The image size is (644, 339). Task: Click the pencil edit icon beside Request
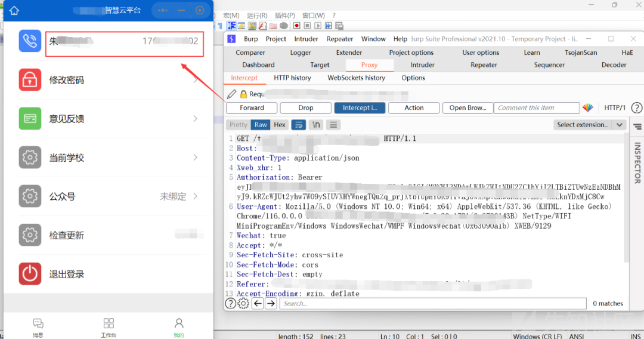pos(231,94)
